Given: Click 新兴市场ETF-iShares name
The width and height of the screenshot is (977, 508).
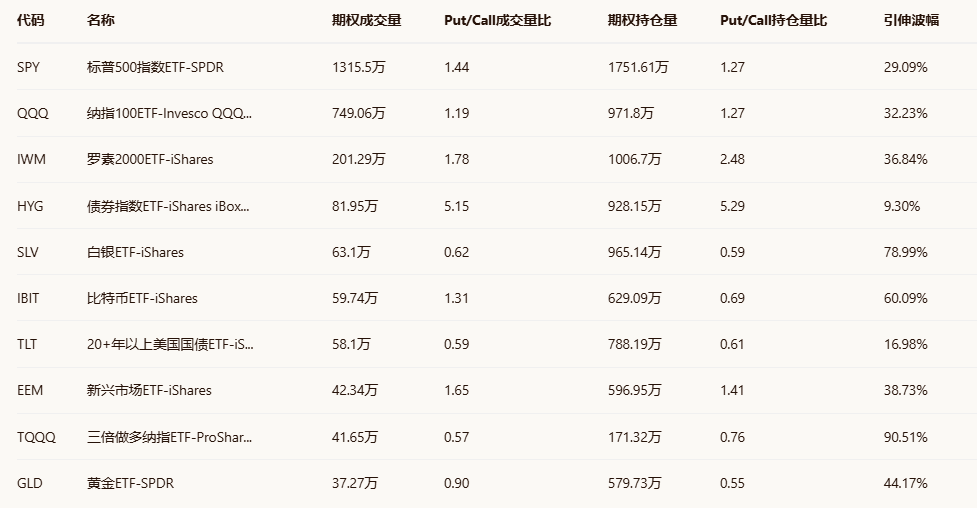Looking at the screenshot, I should click(x=149, y=390).
